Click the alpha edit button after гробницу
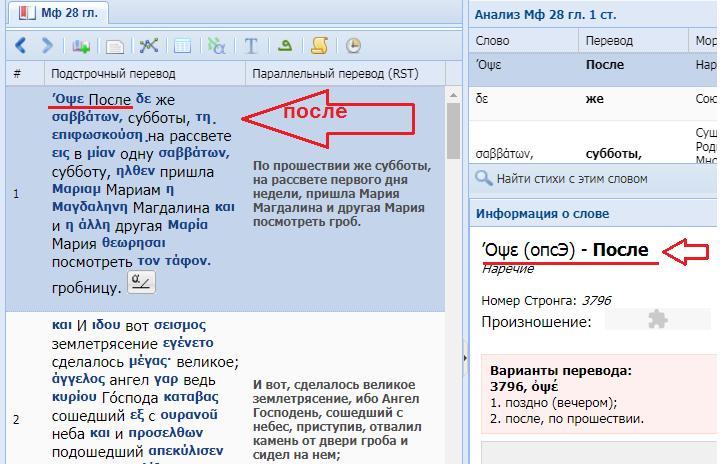This screenshot has height=471, width=724. (x=142, y=283)
